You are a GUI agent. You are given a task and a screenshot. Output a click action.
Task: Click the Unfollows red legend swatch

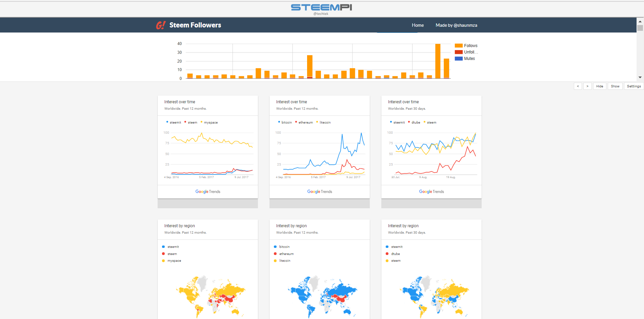point(459,52)
